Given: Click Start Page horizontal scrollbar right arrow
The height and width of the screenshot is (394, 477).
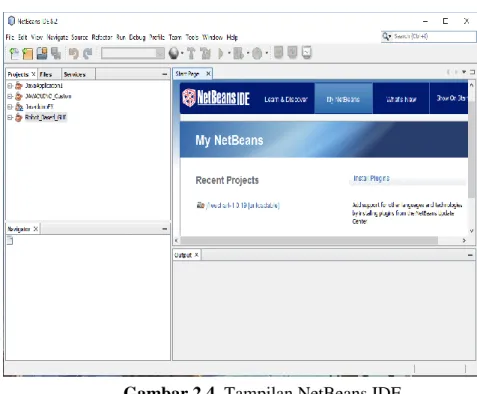Looking at the screenshot, I should point(464,240).
